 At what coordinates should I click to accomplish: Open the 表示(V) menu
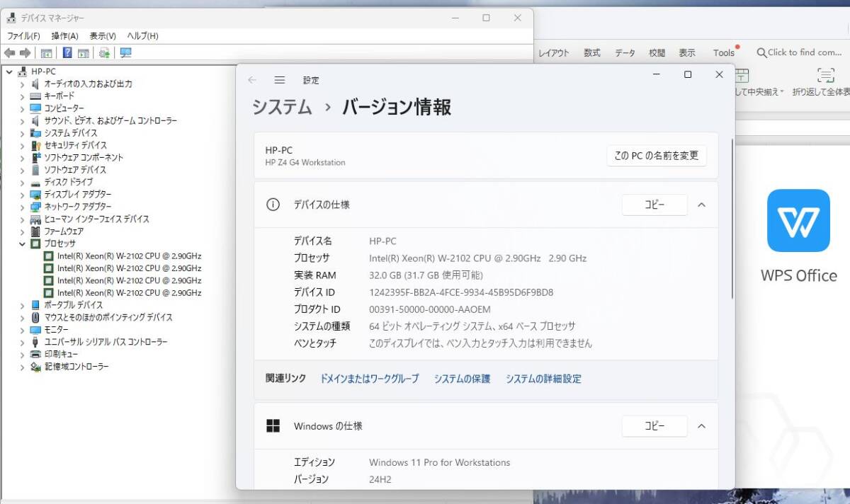coord(103,36)
